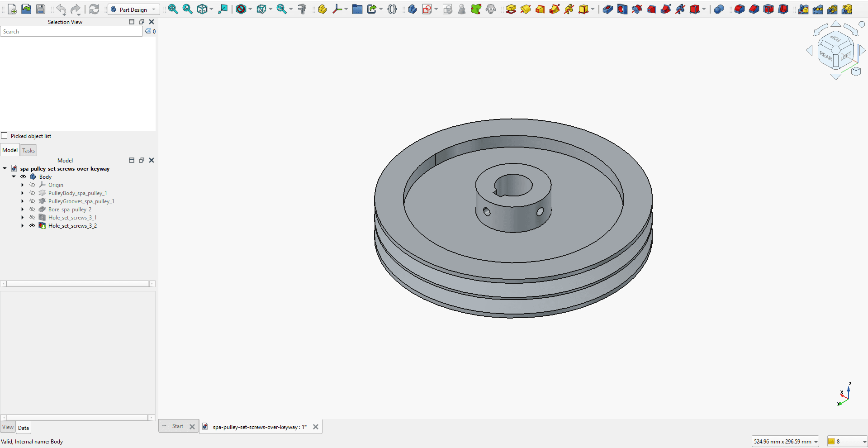Open the Start document tab
This screenshot has height=448, width=868.
point(178,426)
